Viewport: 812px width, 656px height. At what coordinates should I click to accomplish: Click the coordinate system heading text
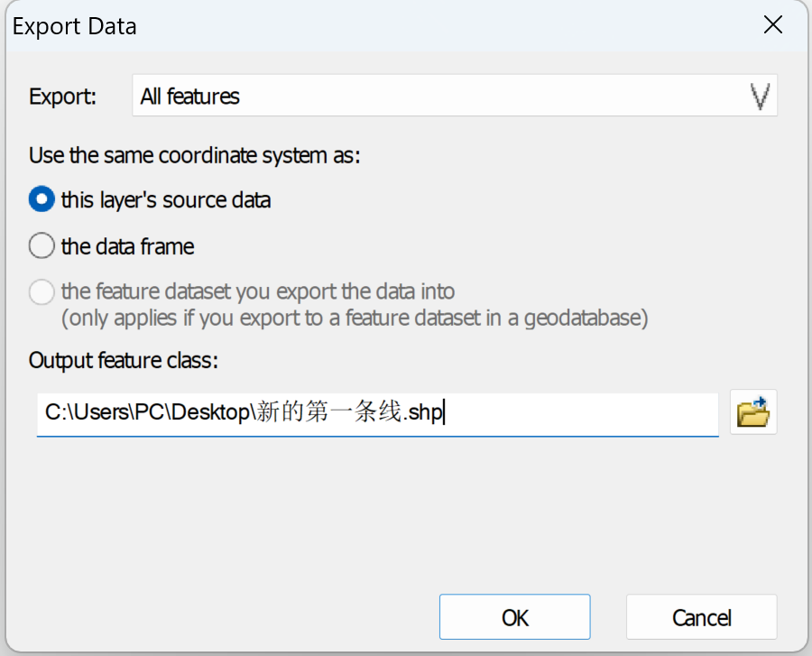pos(195,155)
